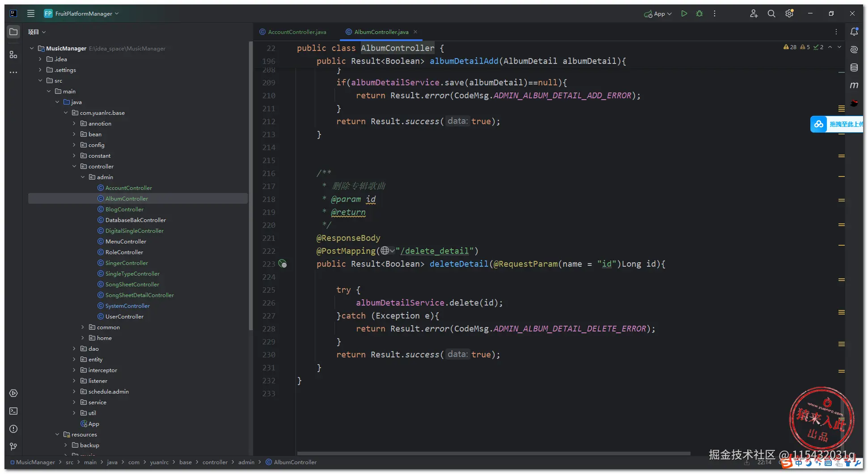The width and height of the screenshot is (868, 474).
Task: Open the Structure tool window
Action: pyautogui.click(x=13, y=55)
